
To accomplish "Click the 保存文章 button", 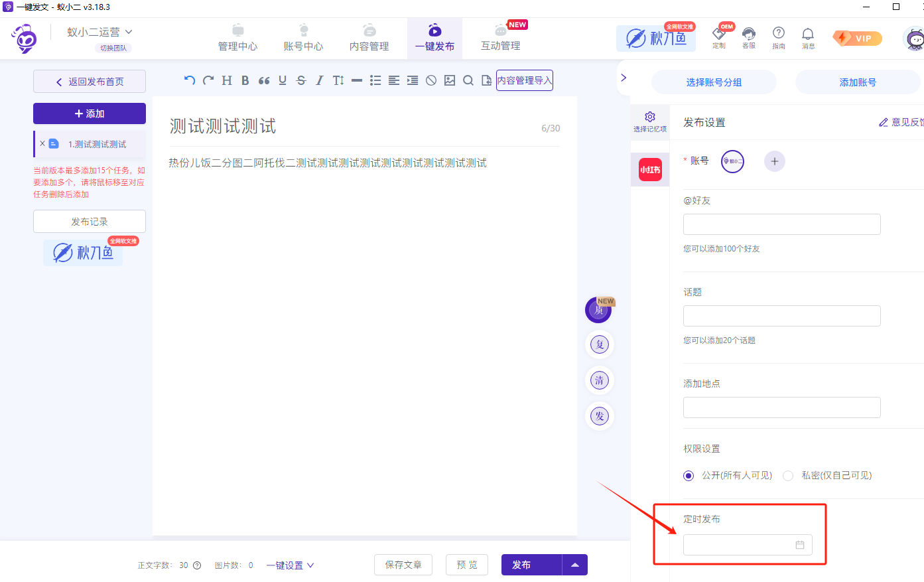I will (403, 565).
